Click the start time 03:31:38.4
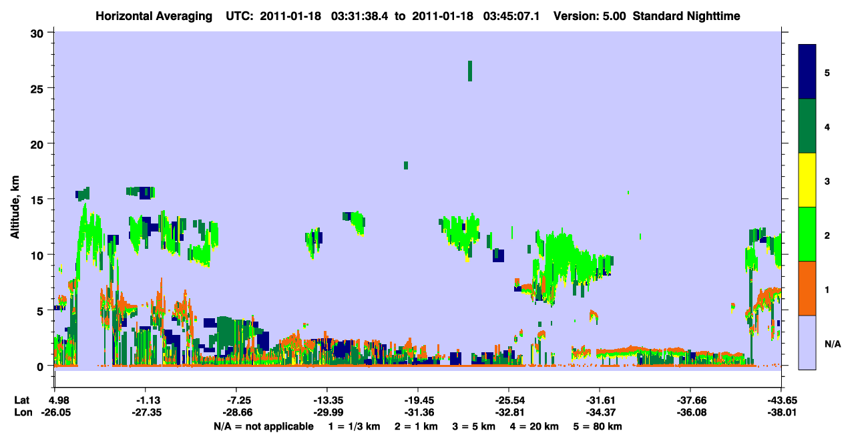Image resolution: width=868 pixels, height=445 pixels. pyautogui.click(x=360, y=15)
